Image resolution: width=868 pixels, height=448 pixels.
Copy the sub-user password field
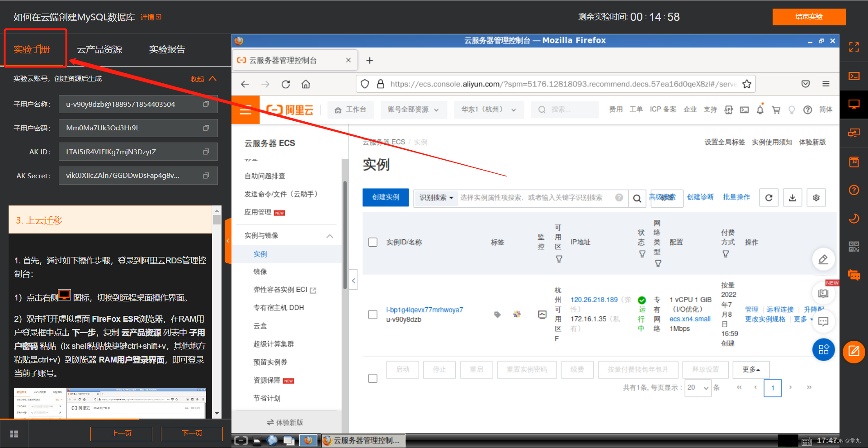pos(206,128)
